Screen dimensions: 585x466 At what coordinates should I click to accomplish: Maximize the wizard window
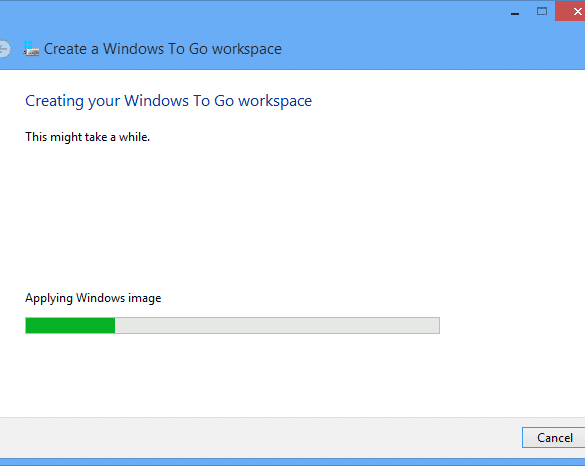click(x=542, y=12)
